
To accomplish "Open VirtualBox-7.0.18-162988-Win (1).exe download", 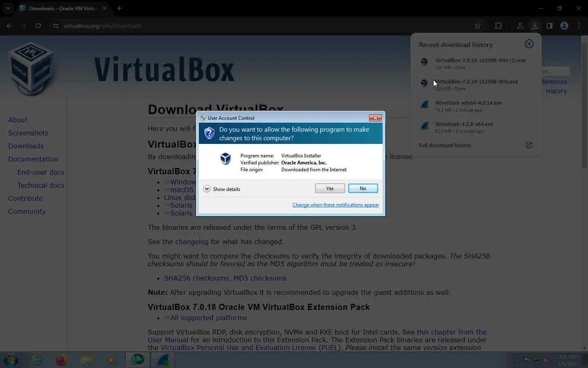I will [476, 63].
